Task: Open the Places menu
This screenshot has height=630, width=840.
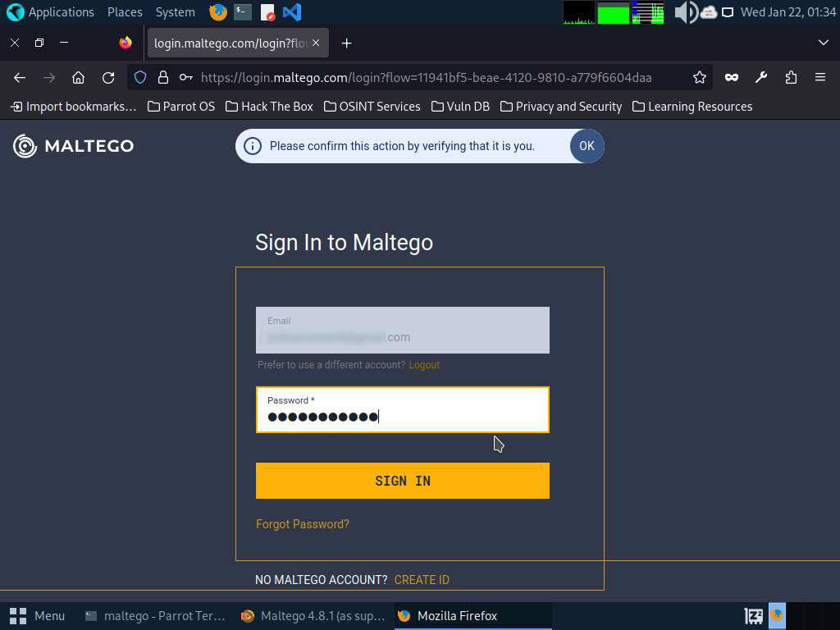Action: 125,11
